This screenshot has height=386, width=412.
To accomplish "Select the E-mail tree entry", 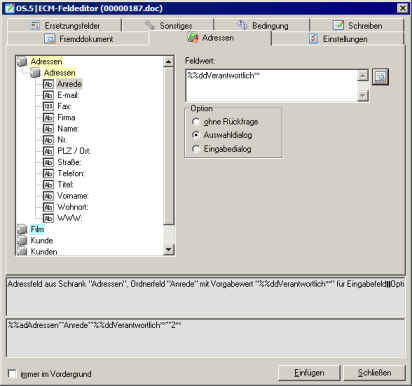I will 68,95.
